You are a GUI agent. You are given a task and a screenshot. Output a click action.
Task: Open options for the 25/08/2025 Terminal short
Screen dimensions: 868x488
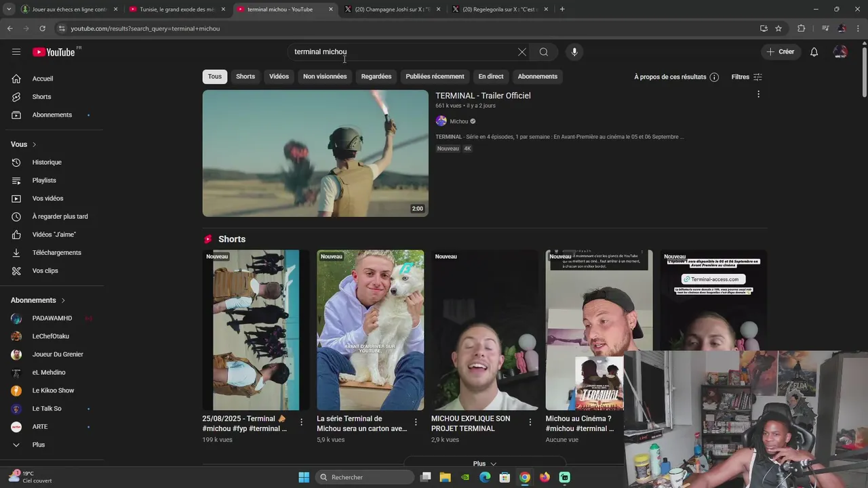pyautogui.click(x=302, y=422)
